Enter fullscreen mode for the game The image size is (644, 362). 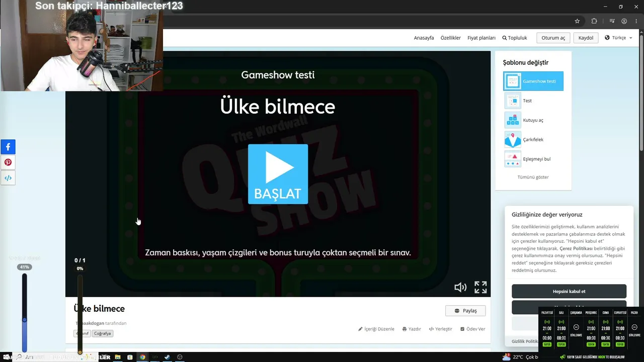pyautogui.click(x=480, y=287)
